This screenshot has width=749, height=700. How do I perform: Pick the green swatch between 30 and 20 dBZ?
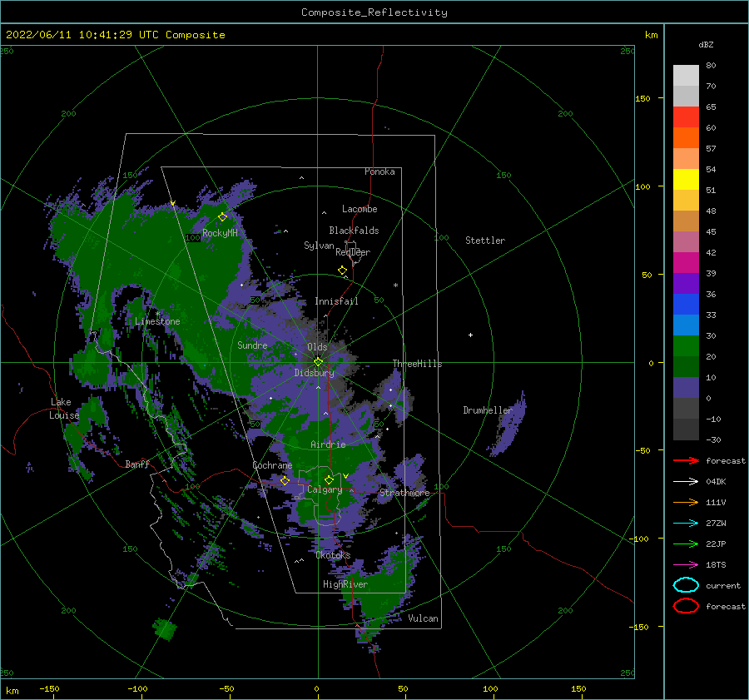coord(686,345)
